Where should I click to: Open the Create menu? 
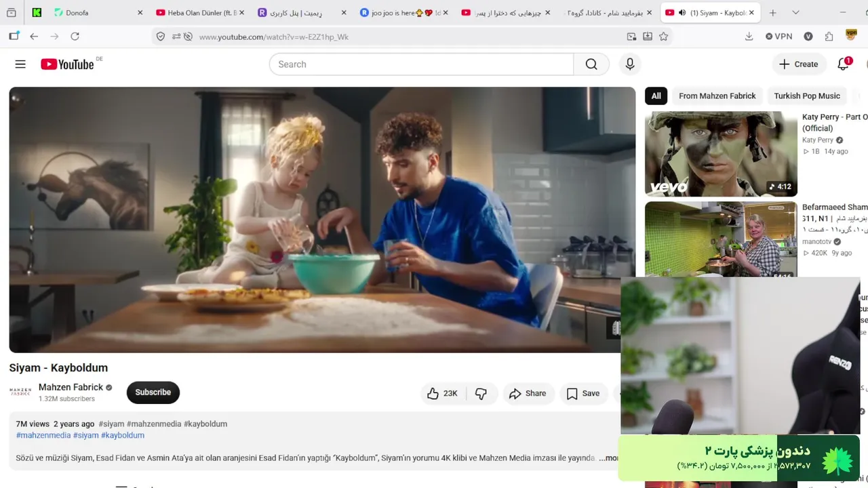click(x=799, y=64)
